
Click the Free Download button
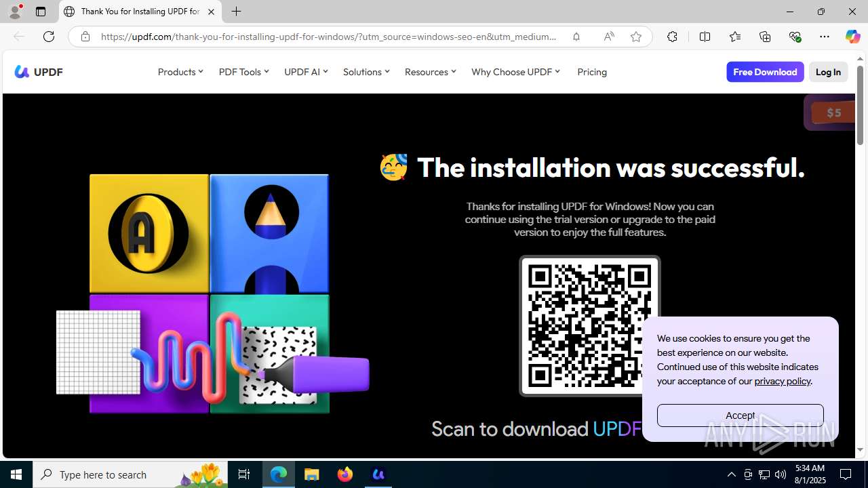pyautogui.click(x=765, y=72)
